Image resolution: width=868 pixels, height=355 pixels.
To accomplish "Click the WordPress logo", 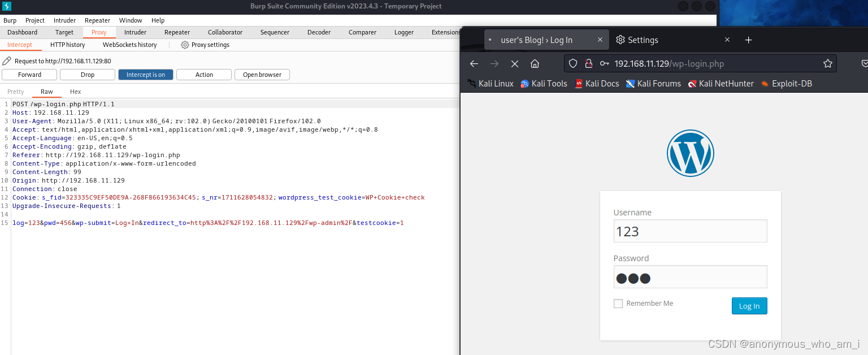I will click(691, 153).
